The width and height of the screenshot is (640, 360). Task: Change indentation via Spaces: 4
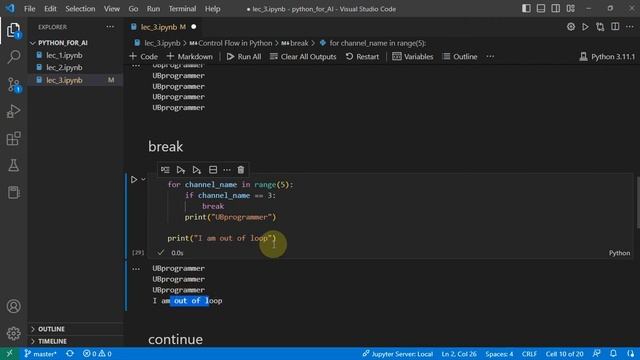tap(499, 354)
